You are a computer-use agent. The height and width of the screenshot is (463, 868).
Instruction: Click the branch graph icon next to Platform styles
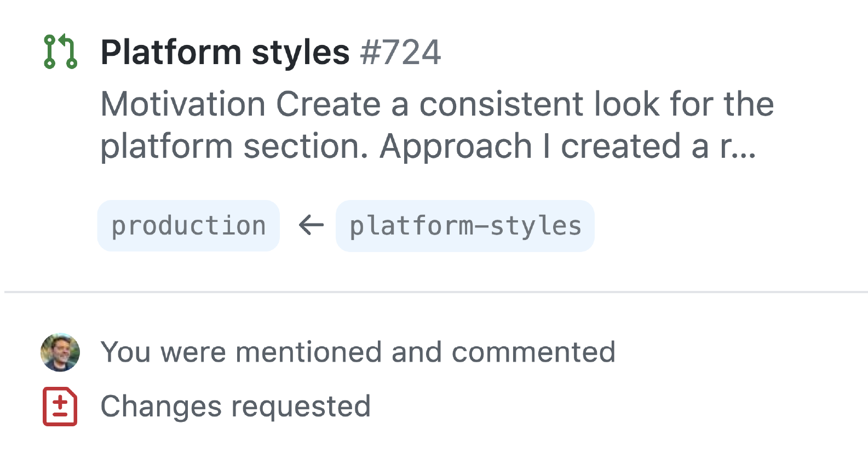point(60,52)
